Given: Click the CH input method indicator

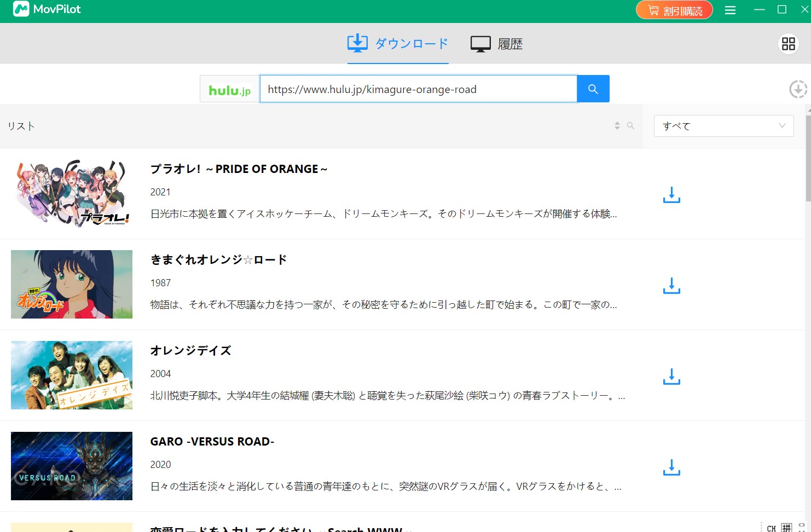Looking at the screenshot, I should click(771, 528).
